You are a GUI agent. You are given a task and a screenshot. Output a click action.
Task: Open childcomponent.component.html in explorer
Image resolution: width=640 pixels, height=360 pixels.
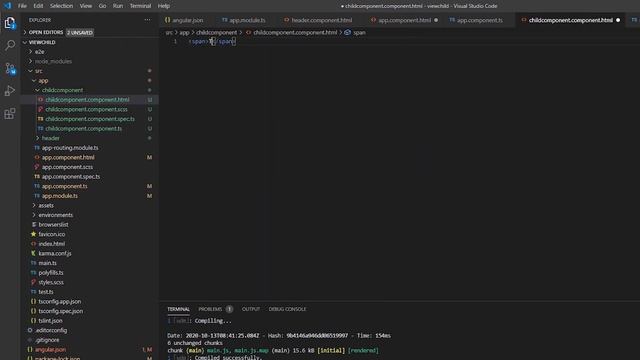[87, 100]
